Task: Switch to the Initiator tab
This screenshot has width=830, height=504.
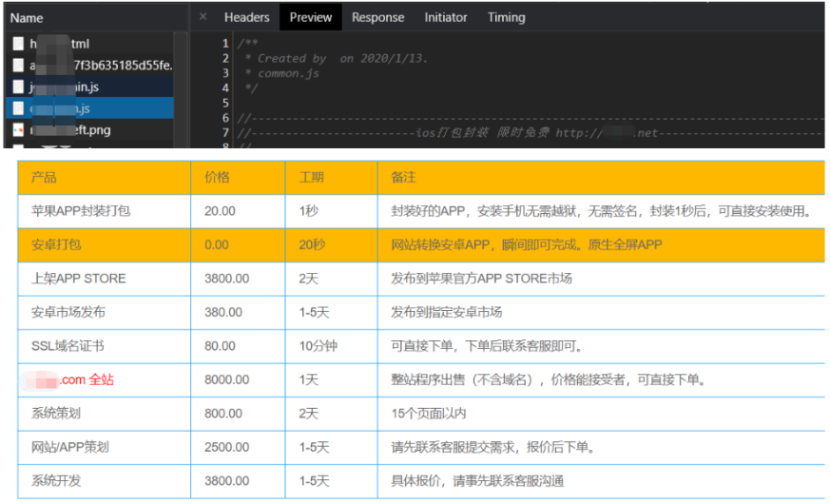Action: (446, 17)
